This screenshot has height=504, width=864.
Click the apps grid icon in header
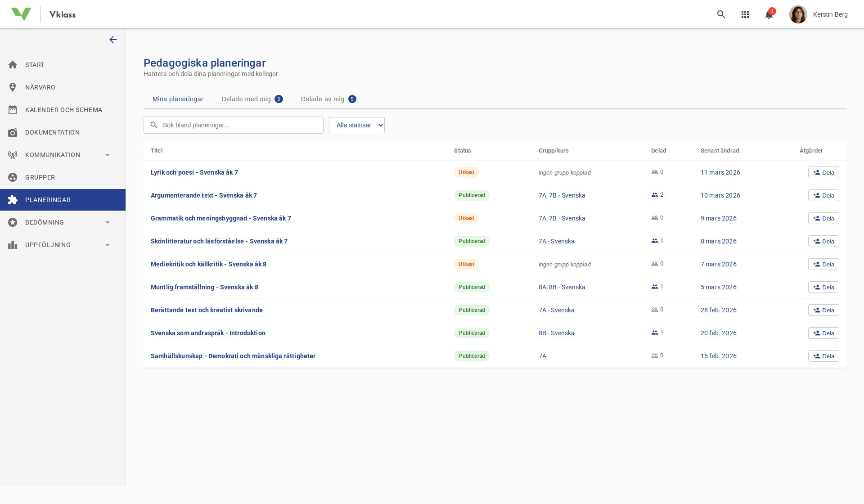pyautogui.click(x=745, y=14)
